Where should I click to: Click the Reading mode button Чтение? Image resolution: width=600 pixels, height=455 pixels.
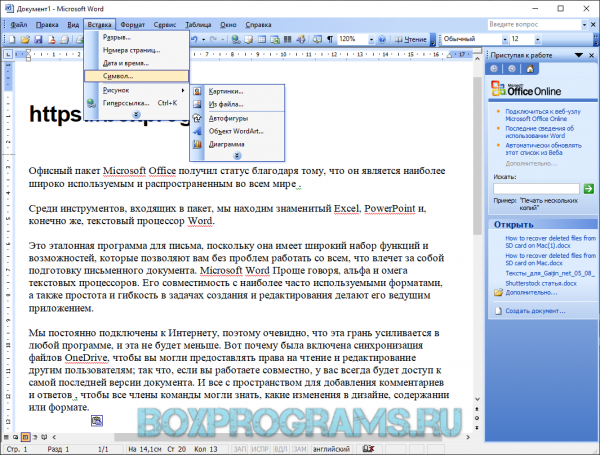click(x=410, y=39)
